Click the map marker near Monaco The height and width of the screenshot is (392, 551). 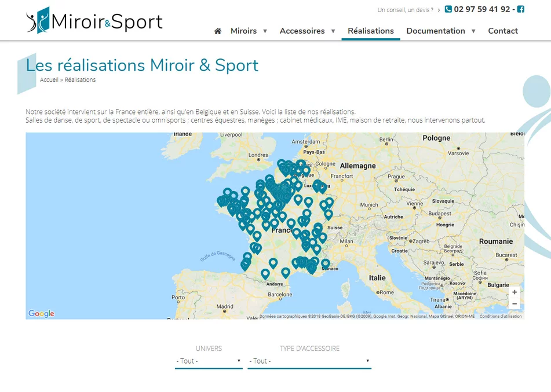[326, 263]
